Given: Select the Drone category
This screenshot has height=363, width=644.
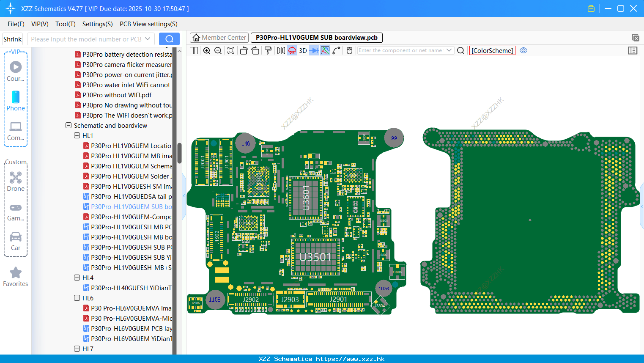Looking at the screenshot, I should [16, 181].
